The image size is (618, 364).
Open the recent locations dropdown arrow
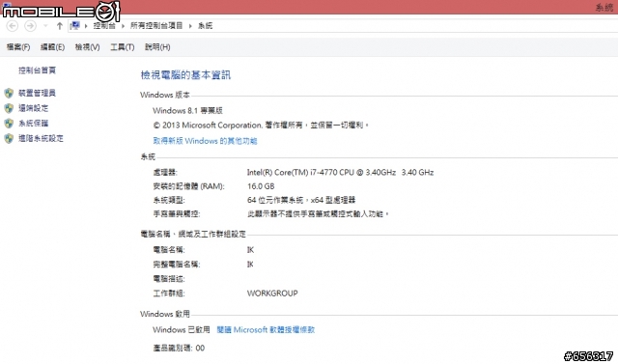click(45, 26)
